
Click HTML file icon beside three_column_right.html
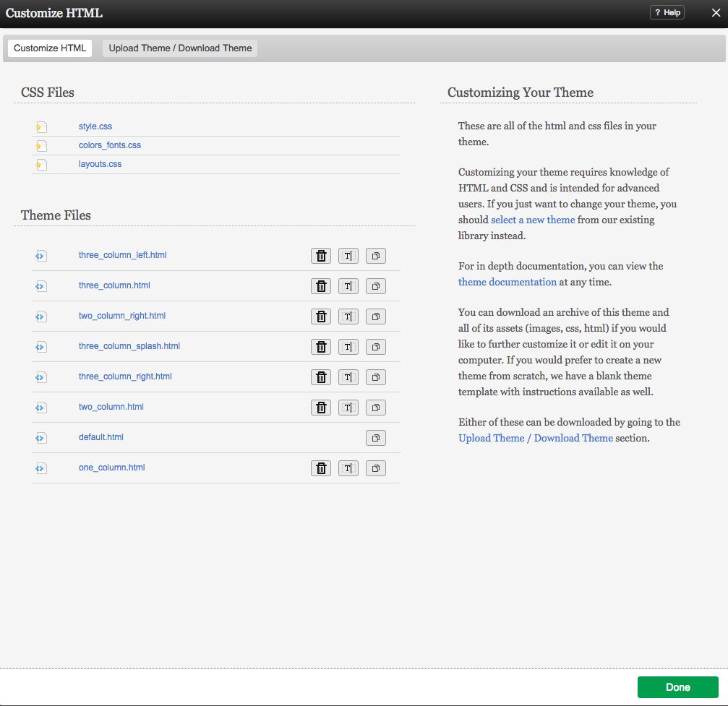click(41, 377)
